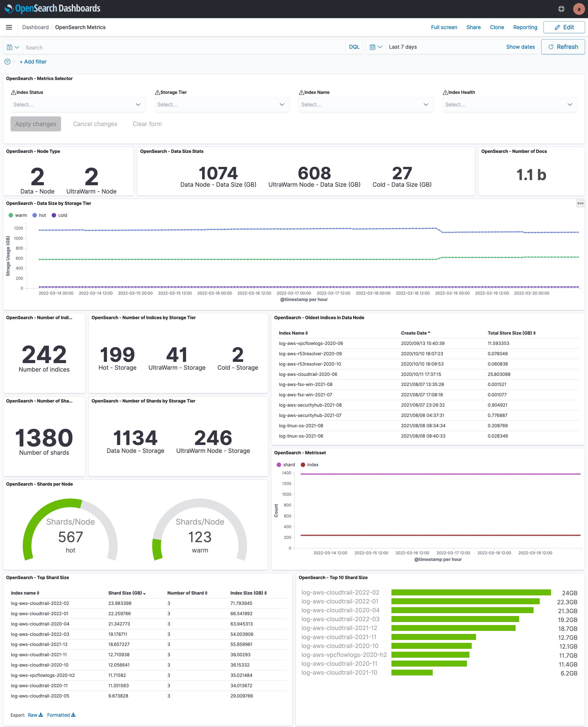
Task: Click log-linux-os-2021-06 index name
Action: [x=301, y=436]
